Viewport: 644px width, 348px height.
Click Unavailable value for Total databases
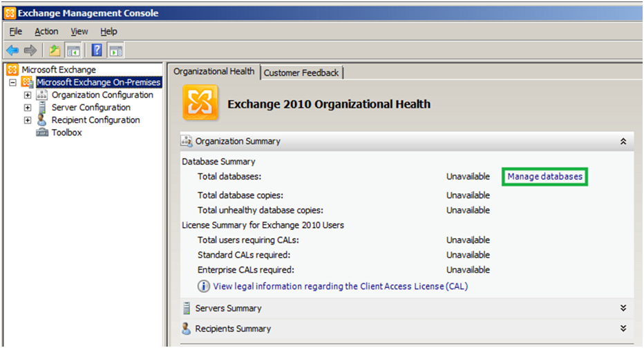click(x=468, y=177)
